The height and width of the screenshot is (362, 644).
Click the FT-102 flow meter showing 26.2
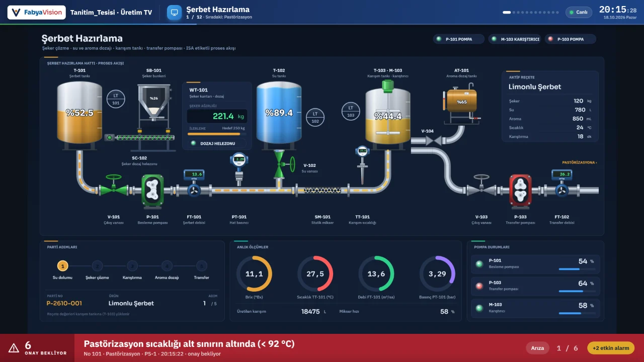pos(562,183)
